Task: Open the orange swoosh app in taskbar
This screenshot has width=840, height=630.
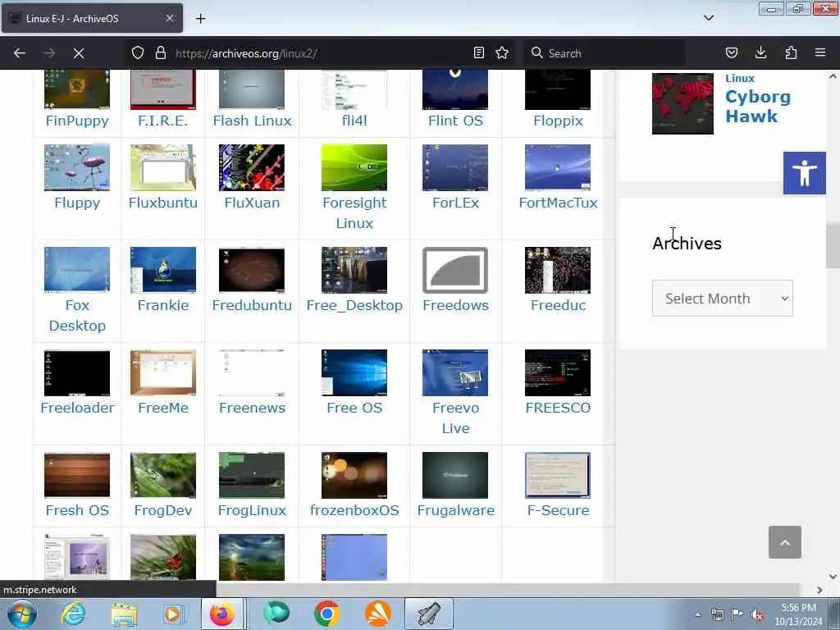Action: 377,614
